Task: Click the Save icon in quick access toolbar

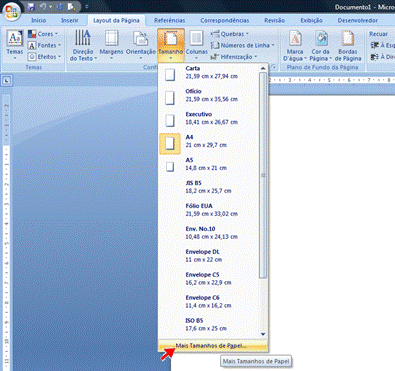Action: [31, 7]
